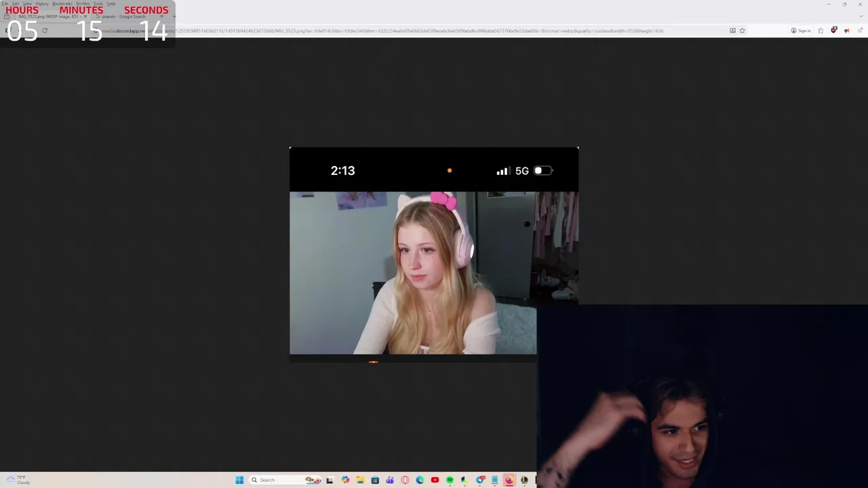Open the Profiles menu
Screen dimensions: 868x488
pyautogui.click(x=83, y=4)
